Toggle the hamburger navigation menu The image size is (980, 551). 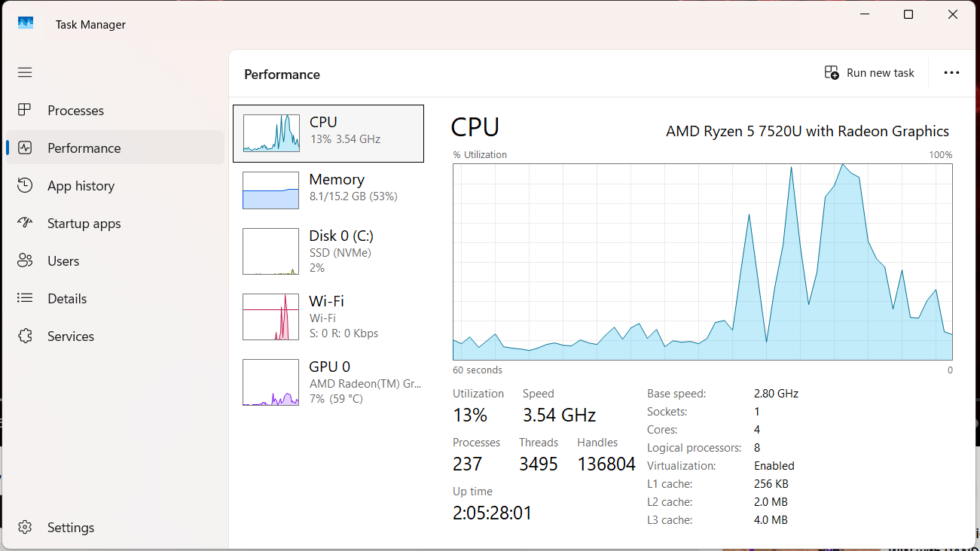coord(25,72)
